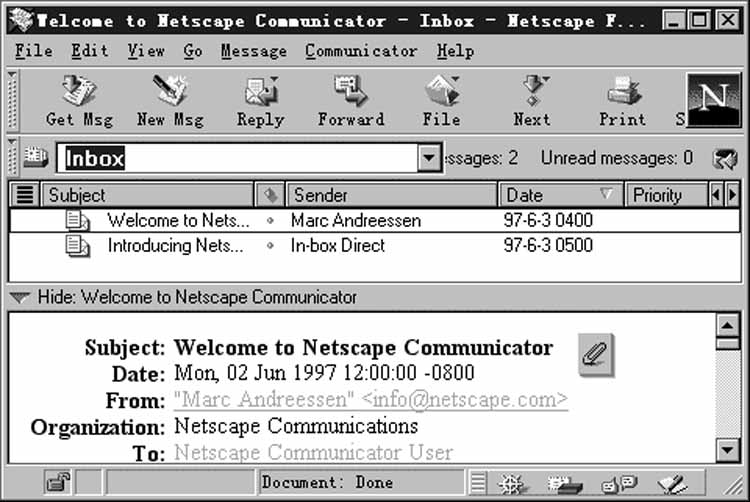Open the File button dropdown arrow

point(455,79)
